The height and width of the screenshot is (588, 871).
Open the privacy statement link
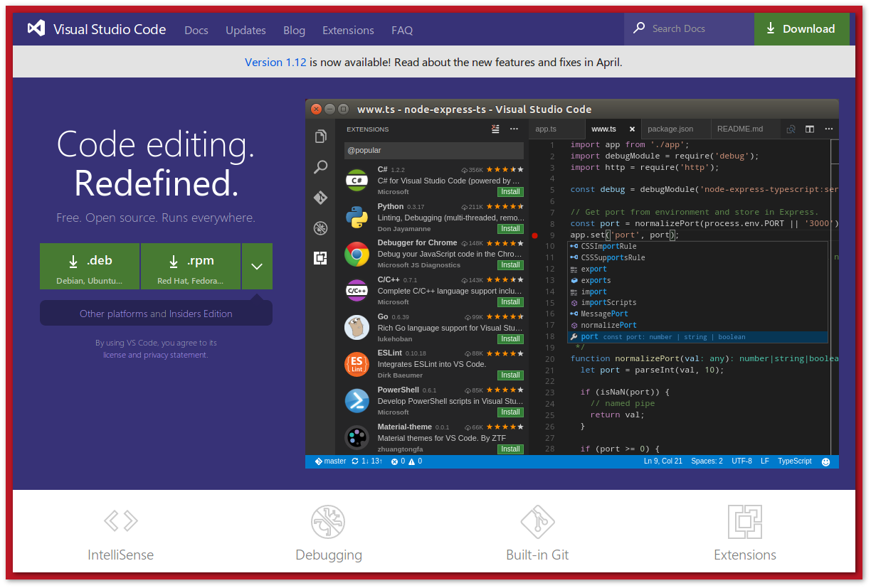[x=176, y=355]
